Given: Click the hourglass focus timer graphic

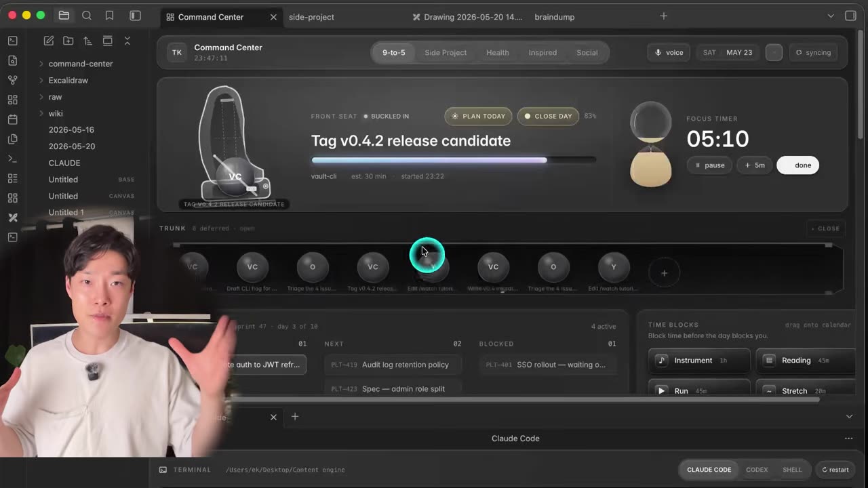Looking at the screenshot, I should [x=651, y=144].
